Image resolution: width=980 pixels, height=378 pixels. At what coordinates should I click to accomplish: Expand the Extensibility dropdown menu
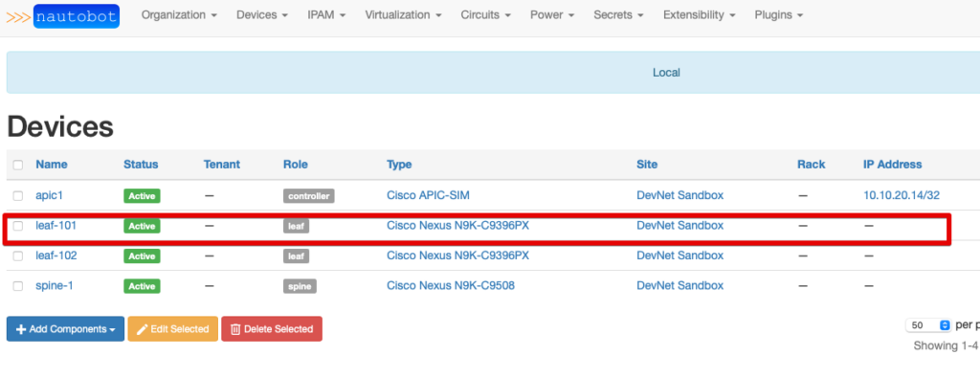700,15
